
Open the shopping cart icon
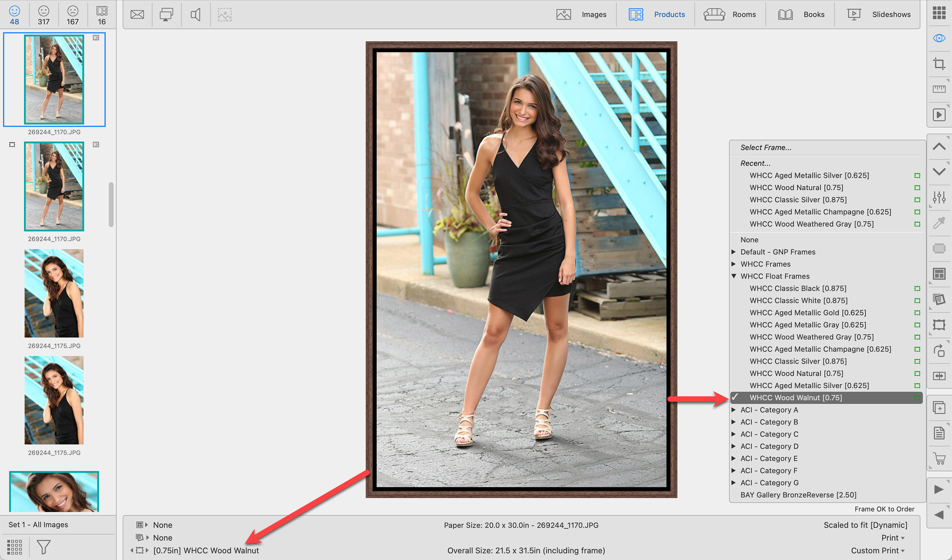pos(939,458)
